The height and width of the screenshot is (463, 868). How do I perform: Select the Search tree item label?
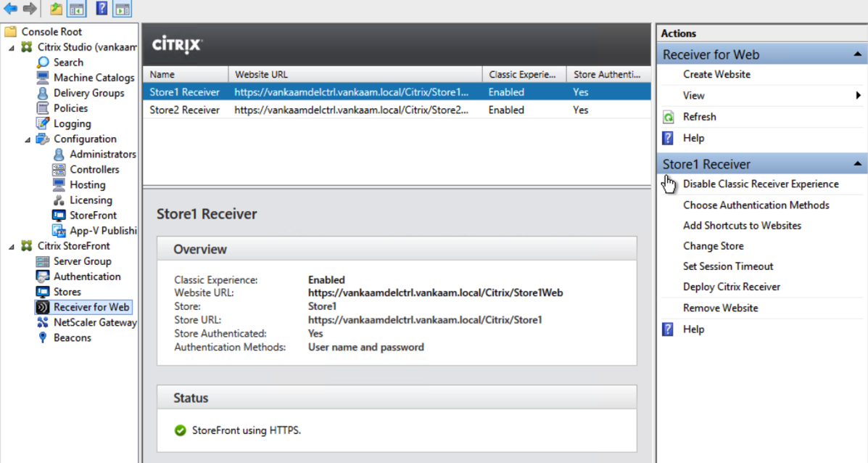pyautogui.click(x=69, y=62)
